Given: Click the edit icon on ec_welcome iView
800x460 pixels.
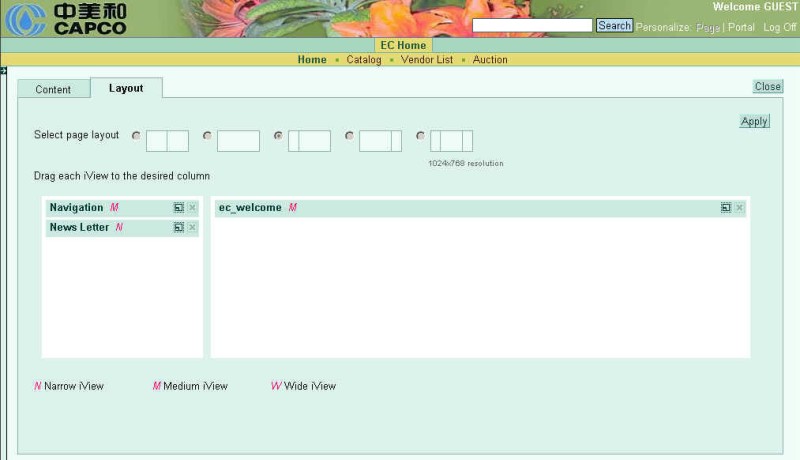Looking at the screenshot, I should pyautogui.click(x=726, y=208).
